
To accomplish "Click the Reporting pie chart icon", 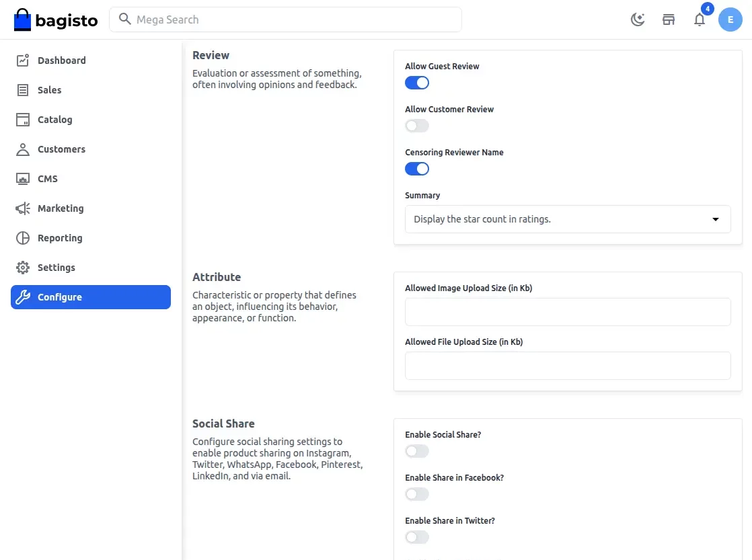I will click(23, 238).
